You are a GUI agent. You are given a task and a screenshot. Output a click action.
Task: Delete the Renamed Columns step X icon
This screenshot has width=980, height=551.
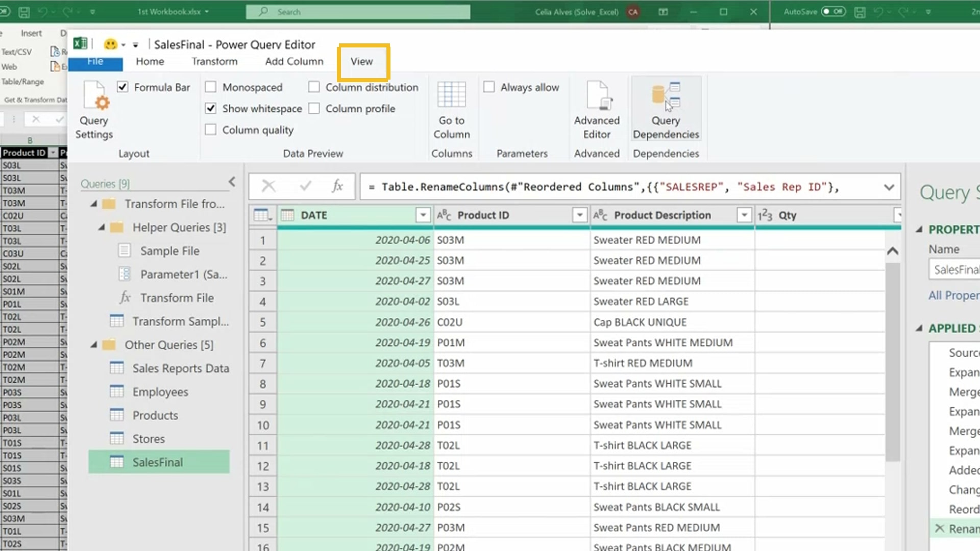click(939, 528)
